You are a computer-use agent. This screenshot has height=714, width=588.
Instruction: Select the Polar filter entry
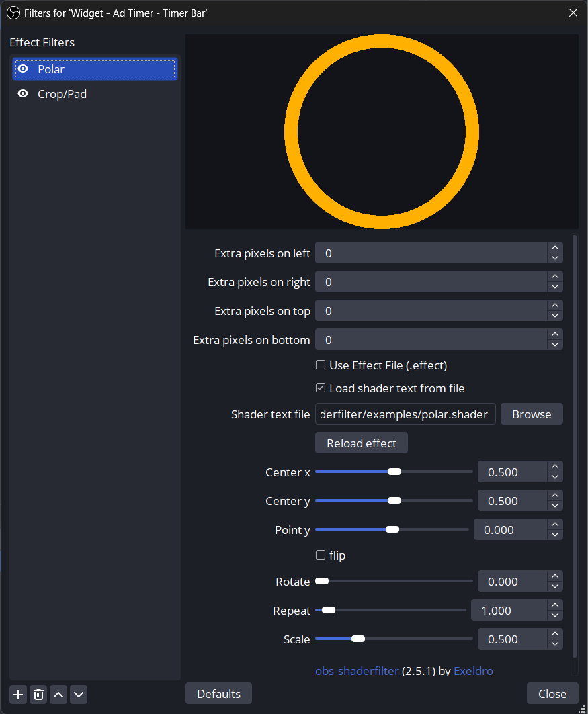click(x=51, y=69)
